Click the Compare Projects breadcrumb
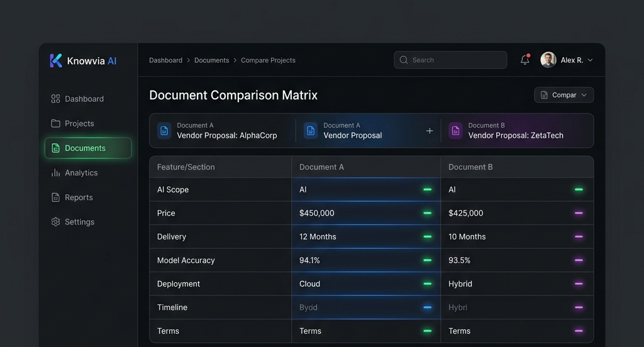This screenshot has height=347, width=644. click(268, 60)
